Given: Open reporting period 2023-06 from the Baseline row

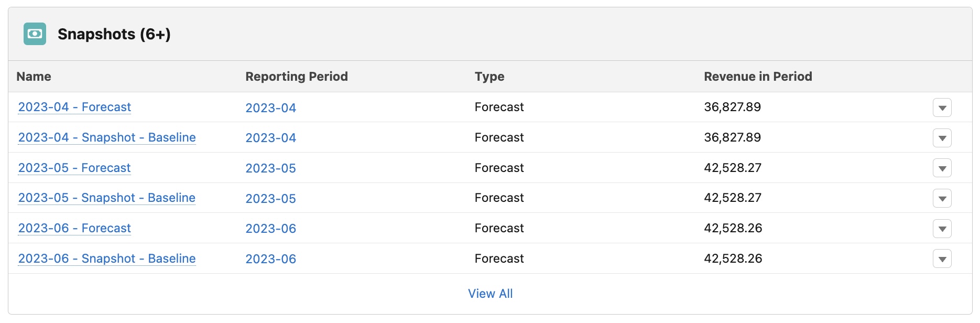Looking at the screenshot, I should click(271, 259).
